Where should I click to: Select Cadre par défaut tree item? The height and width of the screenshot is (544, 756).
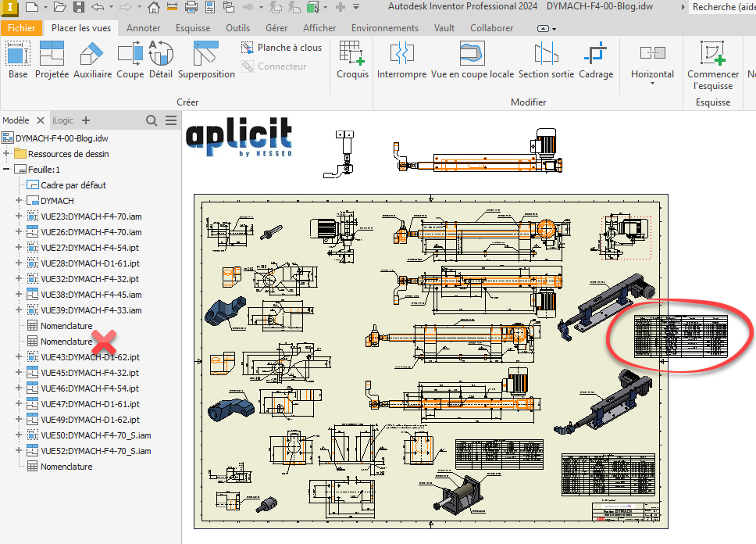pos(73,185)
